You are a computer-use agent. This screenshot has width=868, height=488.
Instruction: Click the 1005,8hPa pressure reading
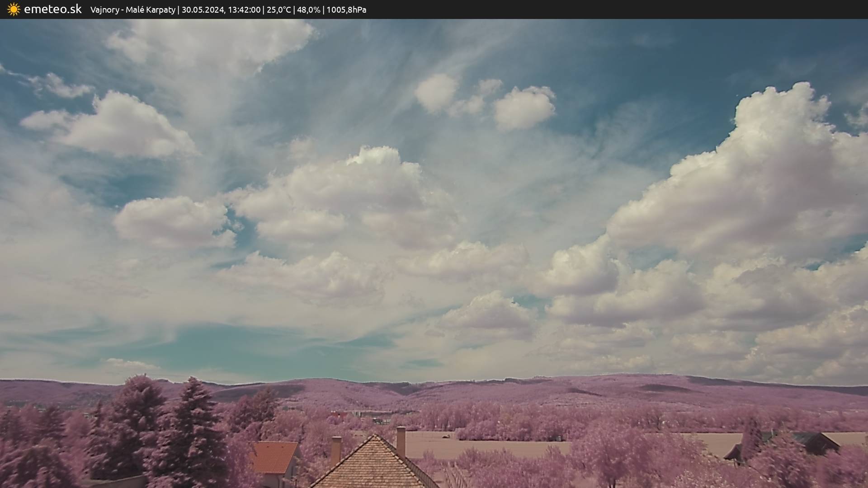click(346, 10)
